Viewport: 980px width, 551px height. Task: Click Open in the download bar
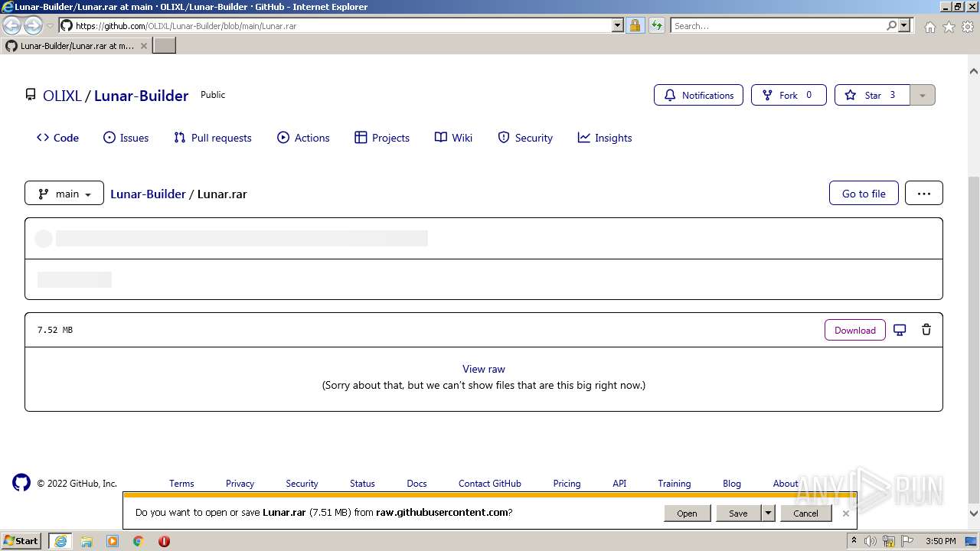point(687,514)
